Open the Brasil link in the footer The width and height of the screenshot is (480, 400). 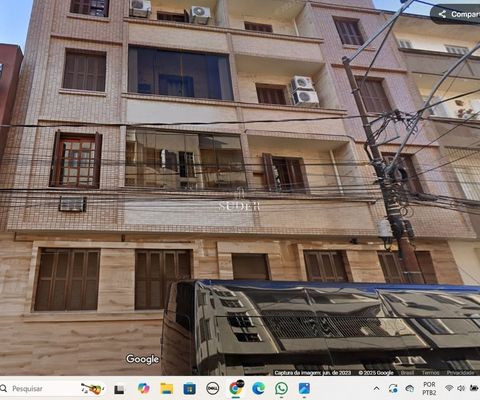[407, 373]
